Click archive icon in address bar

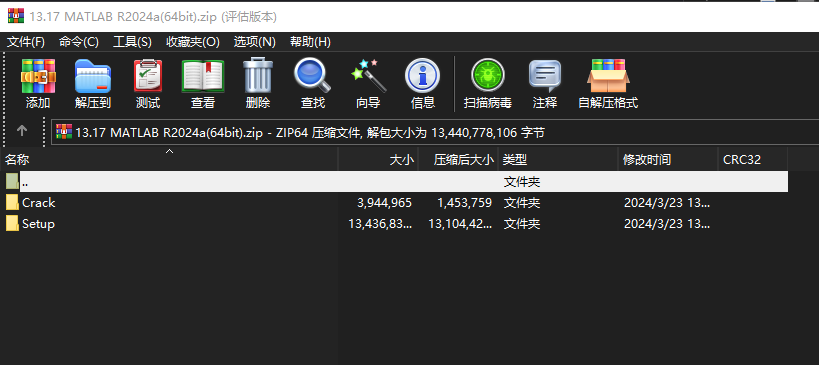(x=64, y=132)
